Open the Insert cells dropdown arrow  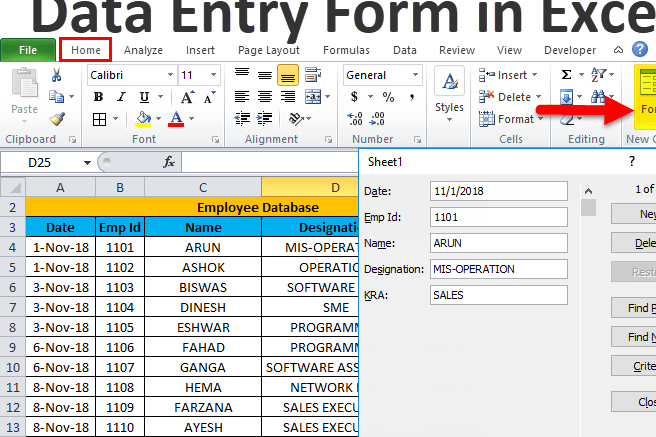point(534,75)
